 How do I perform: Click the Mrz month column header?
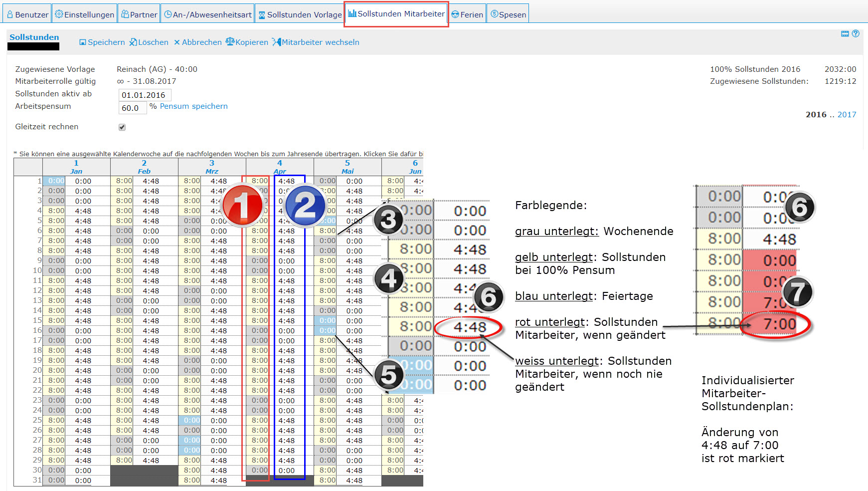[x=212, y=171]
